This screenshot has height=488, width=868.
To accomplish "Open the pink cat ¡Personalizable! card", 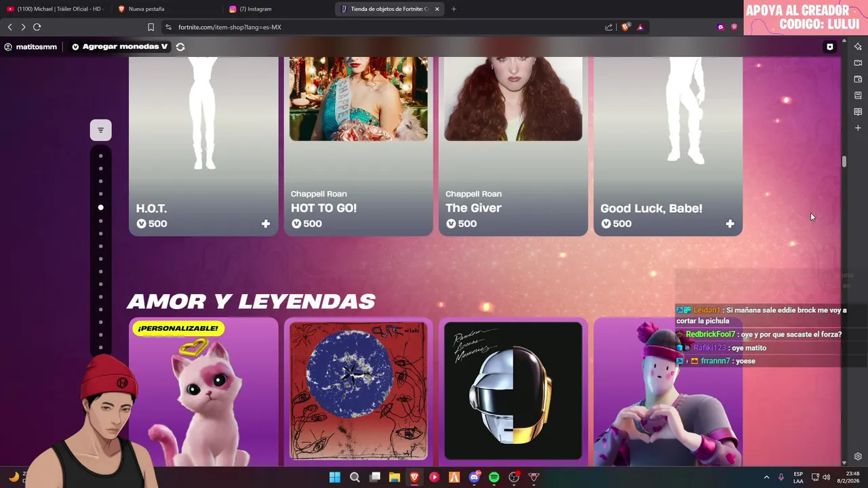I will 203,392.
